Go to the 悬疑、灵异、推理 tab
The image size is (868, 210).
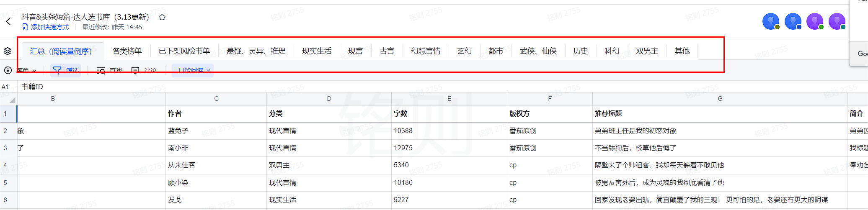[256, 51]
